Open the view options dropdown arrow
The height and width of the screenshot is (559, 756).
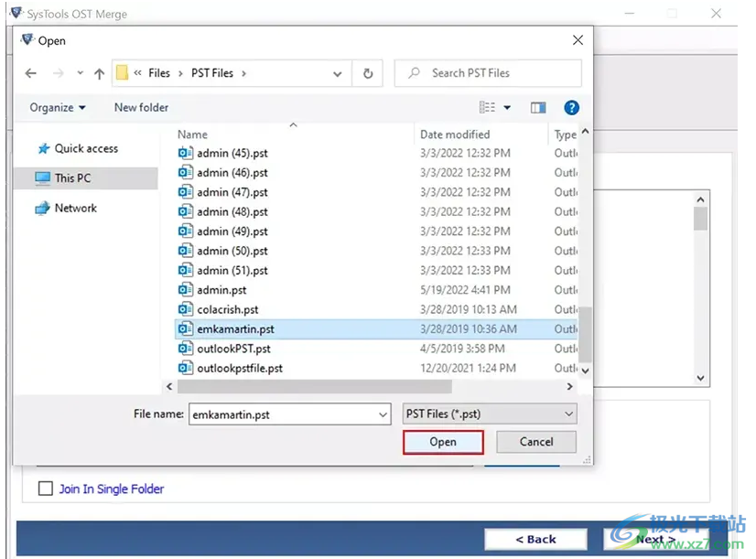507,107
